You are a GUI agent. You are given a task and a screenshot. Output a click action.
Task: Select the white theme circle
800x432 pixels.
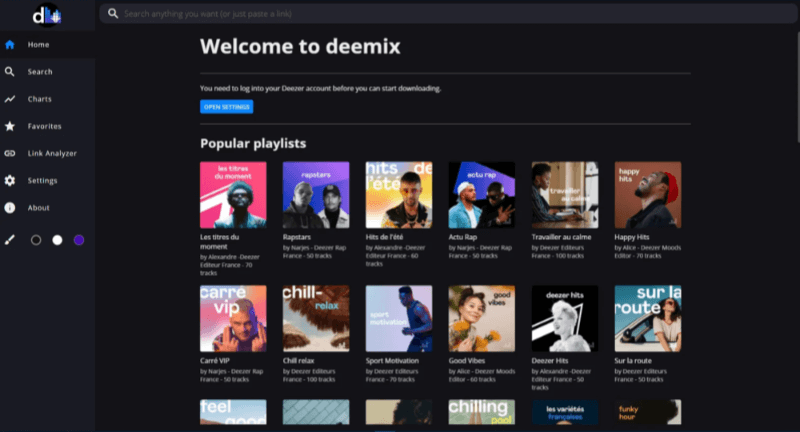[x=57, y=240]
